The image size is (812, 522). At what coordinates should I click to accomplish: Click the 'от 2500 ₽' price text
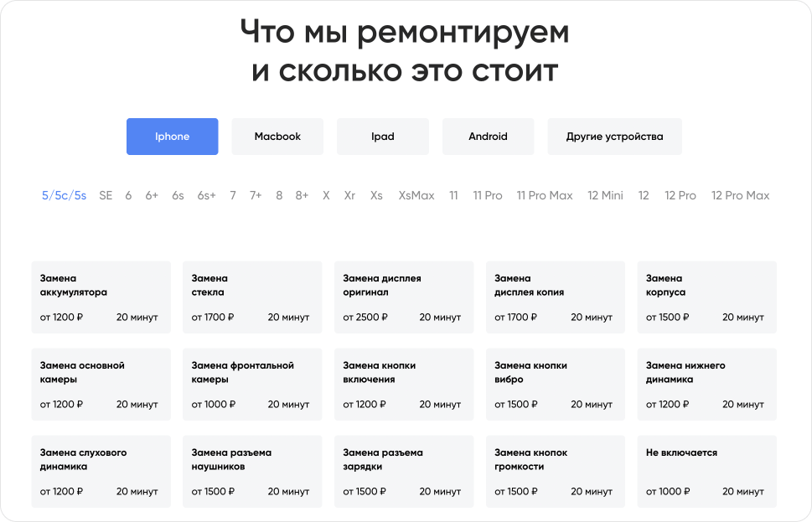pyautogui.click(x=365, y=317)
